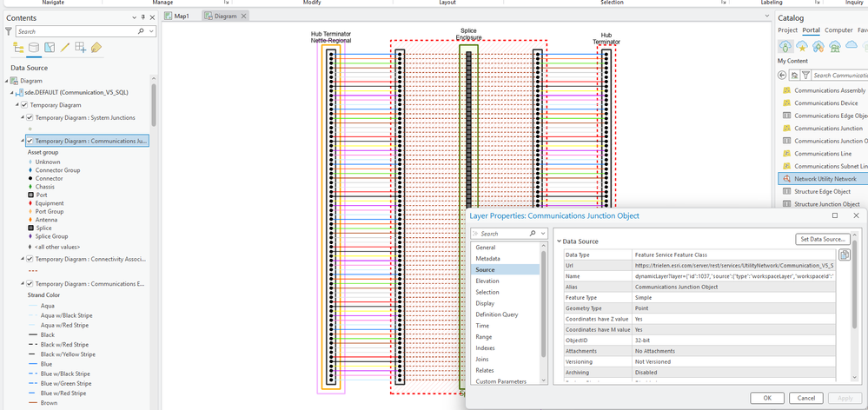Viewport: 868px width, 410px height.
Task: Select Network Utility Network catalog item
Action: (825, 179)
